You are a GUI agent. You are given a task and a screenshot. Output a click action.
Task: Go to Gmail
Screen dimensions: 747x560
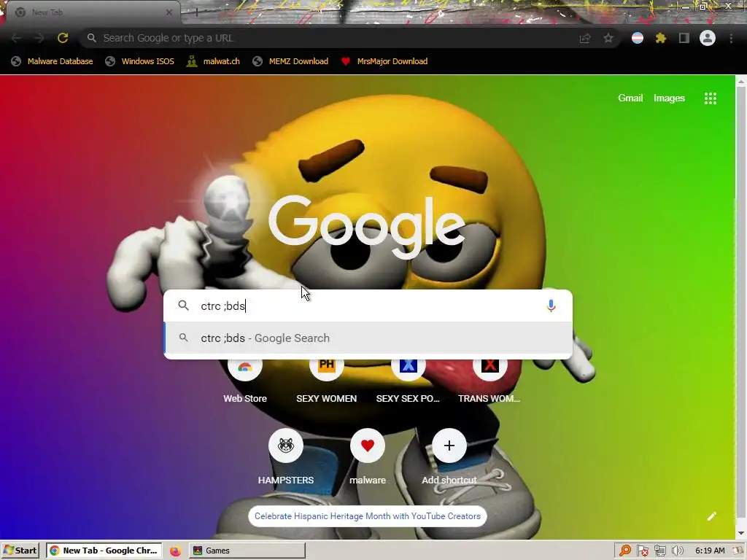pos(630,98)
